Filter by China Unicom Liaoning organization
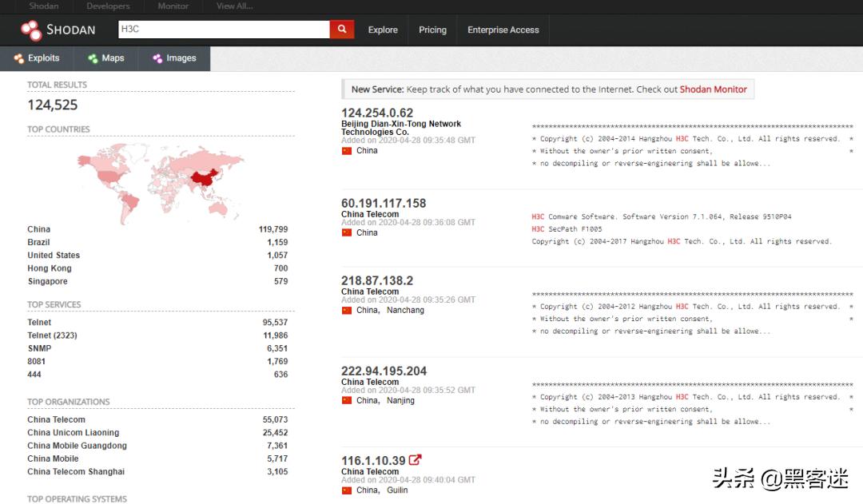 [x=73, y=433]
